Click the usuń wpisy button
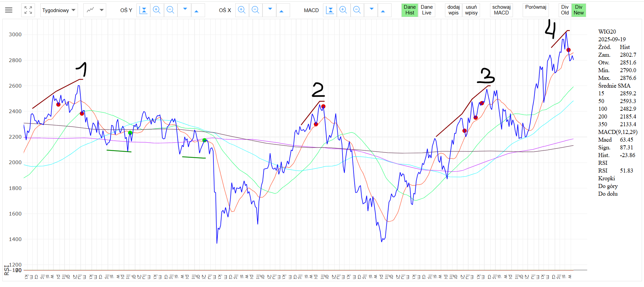This screenshot has width=644, height=287. [x=471, y=10]
